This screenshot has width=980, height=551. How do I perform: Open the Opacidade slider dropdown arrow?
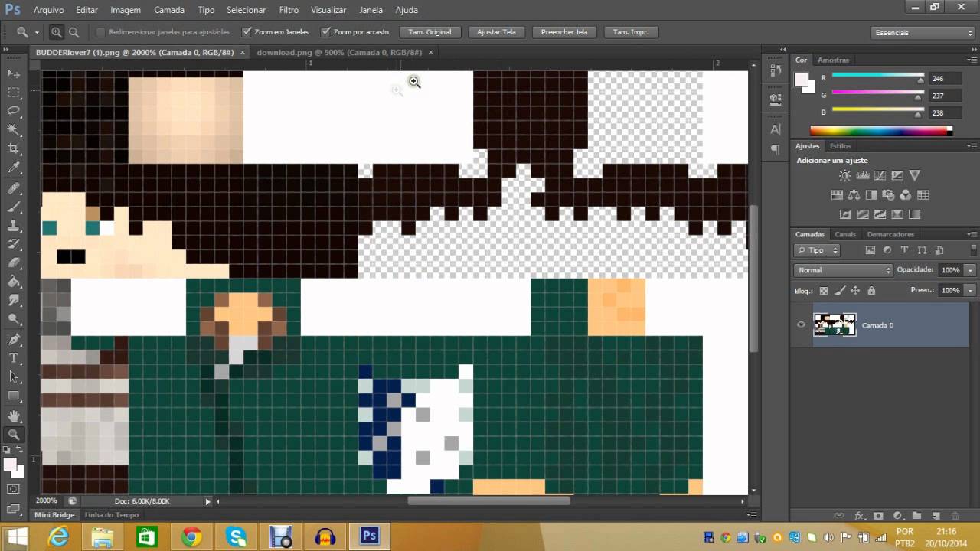[x=970, y=270]
